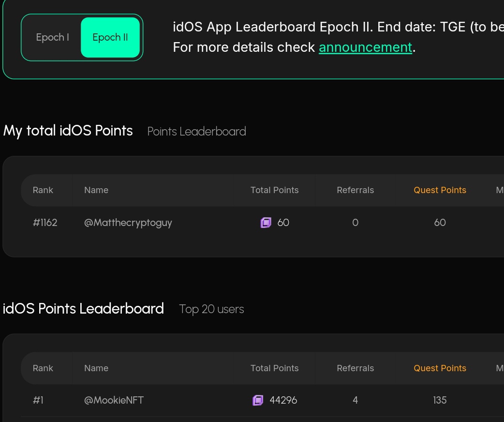Toggle the epoch selector to Epoch I
The image size is (504, 422).
(52, 37)
